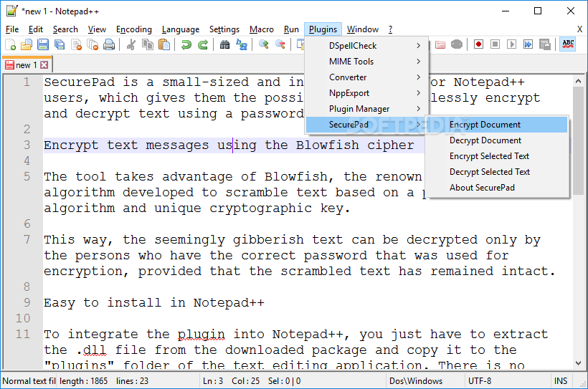The height and width of the screenshot is (389, 588).
Task: Click the Stop Recording macro icon
Action: coord(495,44)
